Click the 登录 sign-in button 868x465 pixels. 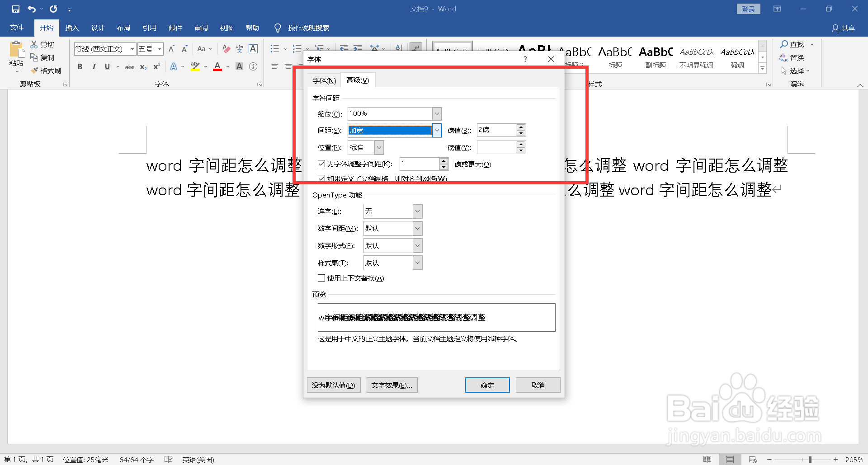(x=748, y=9)
